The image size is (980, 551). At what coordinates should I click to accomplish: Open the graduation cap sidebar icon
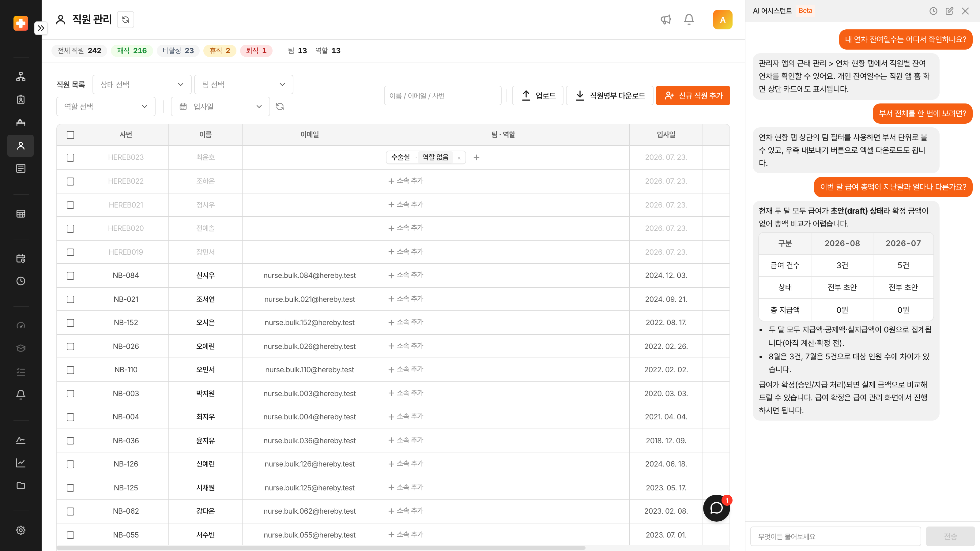(21, 348)
